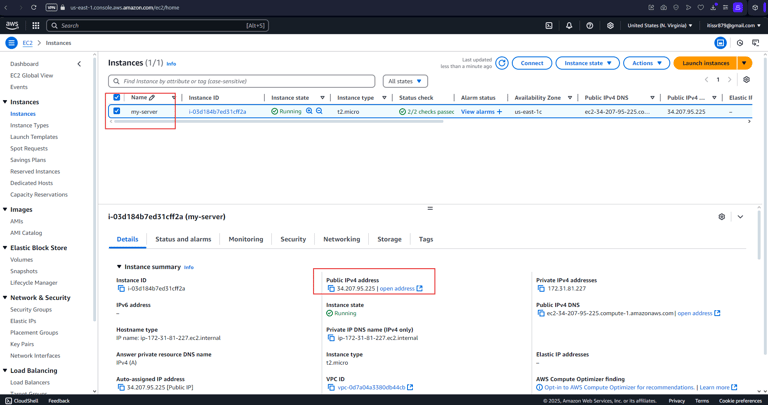Open the United States (N. Virginia) region selector
Image resolution: width=768 pixels, height=405 pixels.
click(x=660, y=25)
